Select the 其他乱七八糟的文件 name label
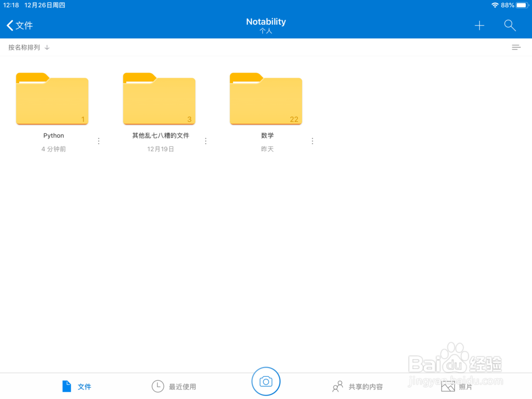Viewport: 532px width, 399px height. 161,136
